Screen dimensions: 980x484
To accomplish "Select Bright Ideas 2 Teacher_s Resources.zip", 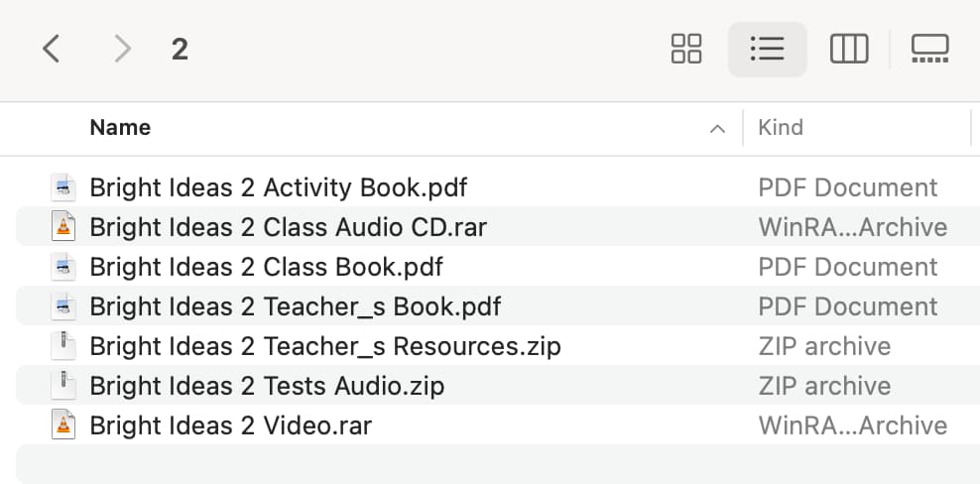I will click(x=498, y=346).
